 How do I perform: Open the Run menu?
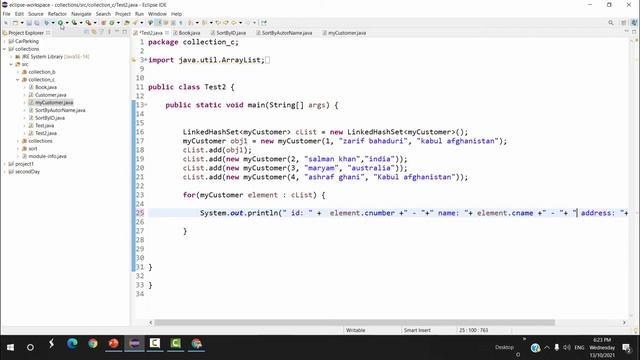[x=139, y=14]
